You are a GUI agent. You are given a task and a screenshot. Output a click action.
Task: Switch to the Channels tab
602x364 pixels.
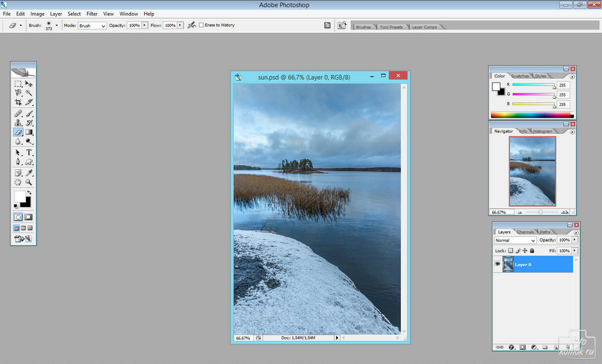point(525,232)
